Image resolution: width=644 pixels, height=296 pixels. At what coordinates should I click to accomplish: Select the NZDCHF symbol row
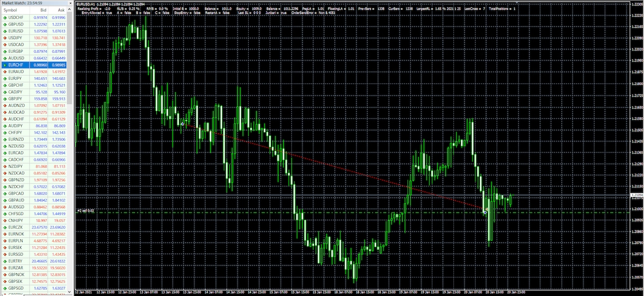(x=34, y=187)
